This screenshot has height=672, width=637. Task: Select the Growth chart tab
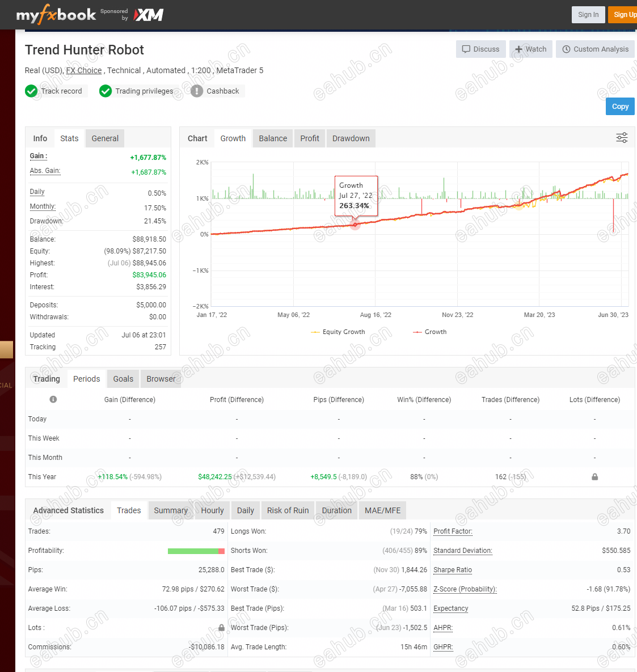(x=233, y=138)
